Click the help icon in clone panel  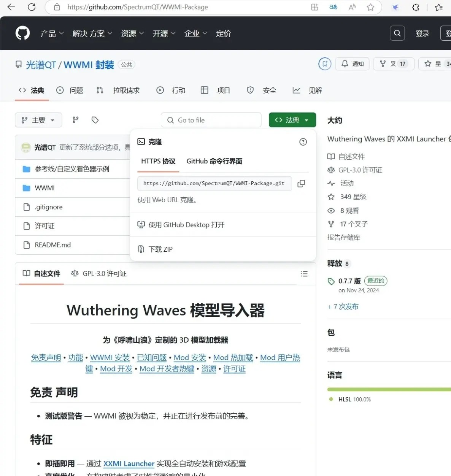point(303,142)
